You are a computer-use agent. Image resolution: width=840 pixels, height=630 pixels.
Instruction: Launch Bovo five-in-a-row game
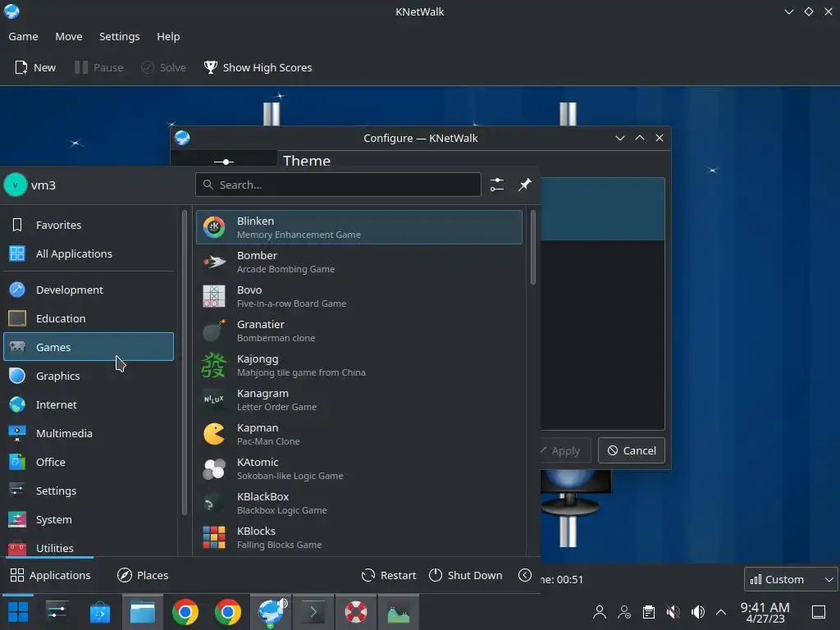[359, 296]
